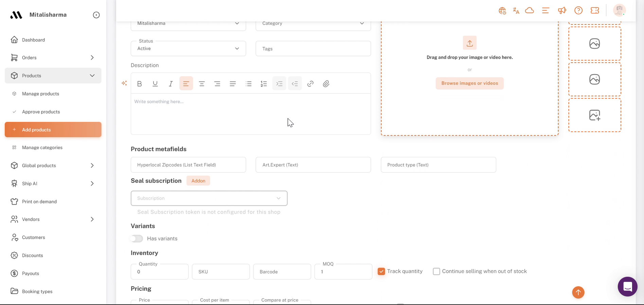The width and height of the screenshot is (644, 305).
Task: Align description text left
Action: coord(186,84)
